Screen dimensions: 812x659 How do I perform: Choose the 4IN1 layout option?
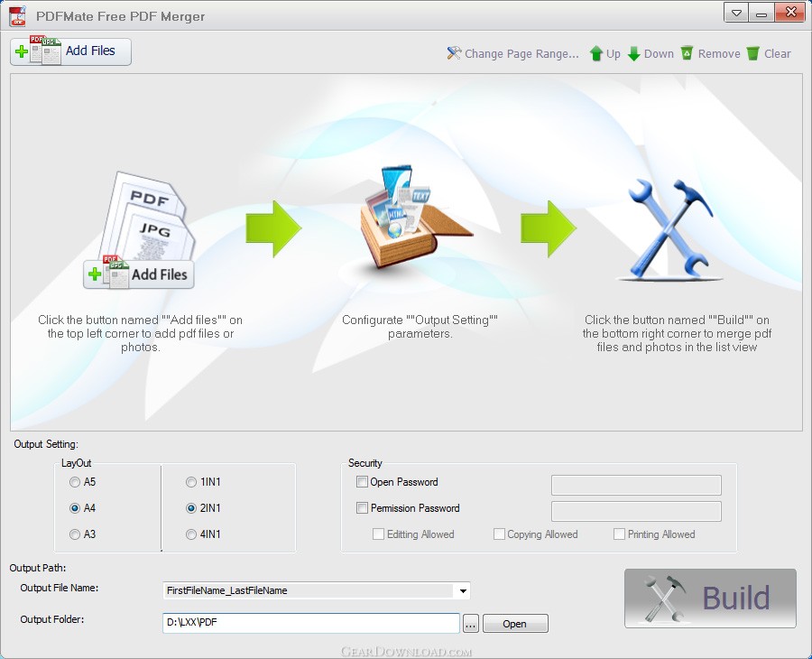click(191, 534)
